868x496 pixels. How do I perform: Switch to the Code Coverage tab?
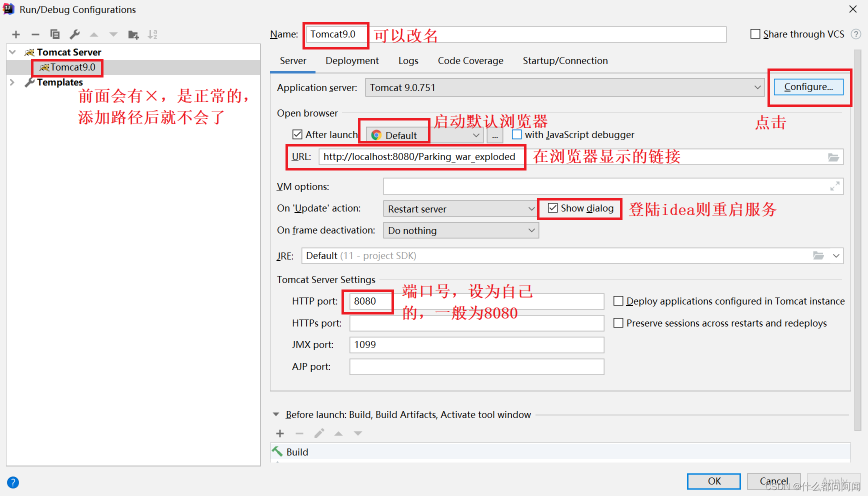470,60
